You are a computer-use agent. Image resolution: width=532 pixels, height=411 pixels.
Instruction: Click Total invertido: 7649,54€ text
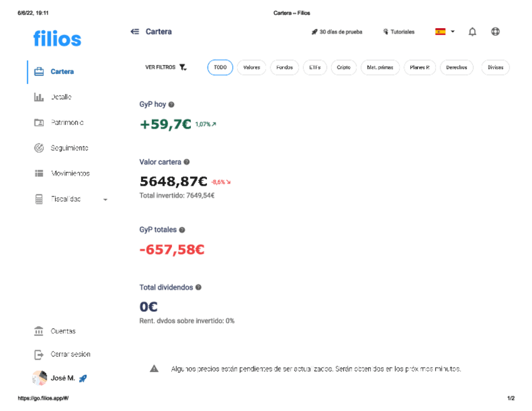pyautogui.click(x=177, y=196)
